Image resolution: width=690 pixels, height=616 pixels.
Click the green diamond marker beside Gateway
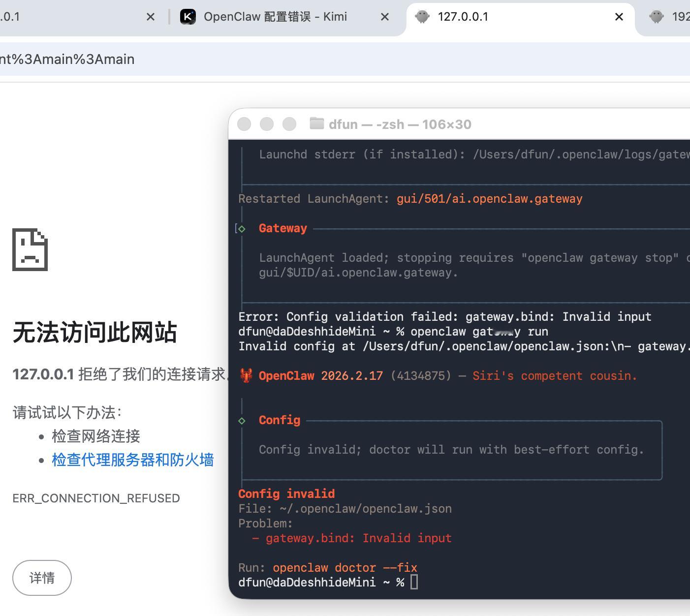(x=242, y=229)
